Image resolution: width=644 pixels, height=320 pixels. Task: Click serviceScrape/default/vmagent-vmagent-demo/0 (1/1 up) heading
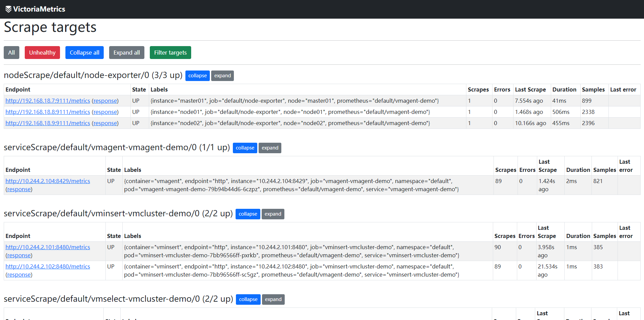click(117, 147)
